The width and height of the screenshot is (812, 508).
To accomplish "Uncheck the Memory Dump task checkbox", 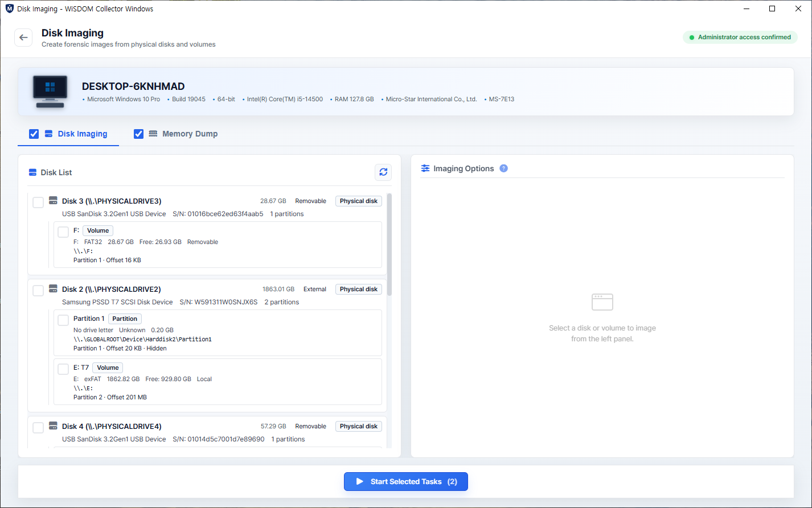I will [x=138, y=134].
